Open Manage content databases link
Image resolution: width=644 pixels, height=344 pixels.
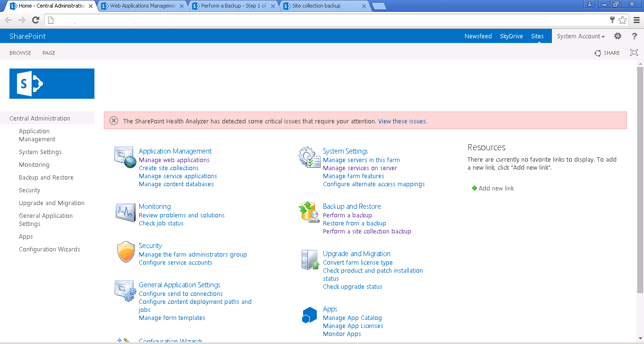tap(176, 184)
